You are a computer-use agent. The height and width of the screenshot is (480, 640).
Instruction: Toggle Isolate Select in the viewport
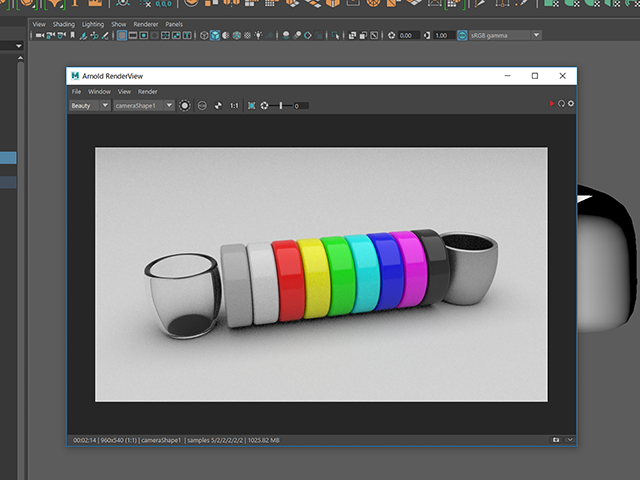pos(335,36)
